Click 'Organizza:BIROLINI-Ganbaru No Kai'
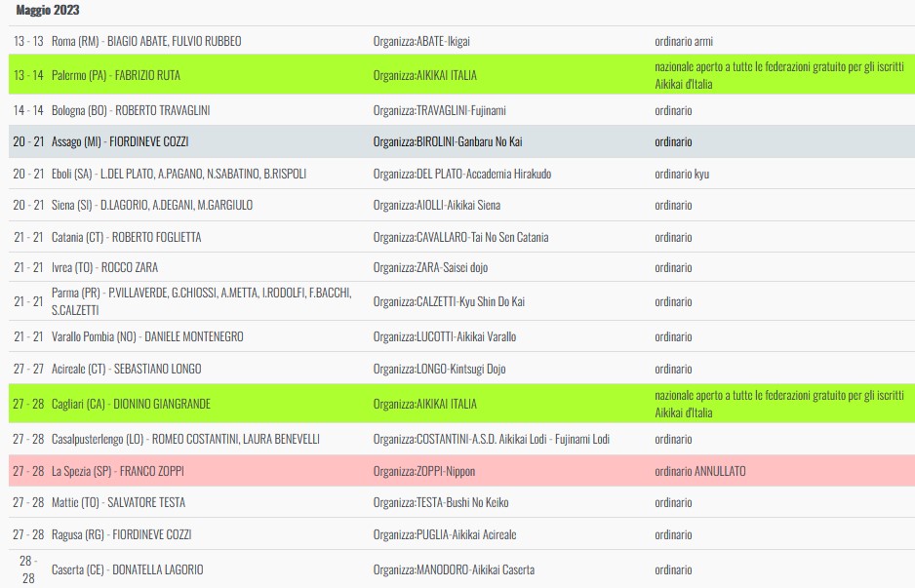This screenshot has height=588, width=915. pos(448,141)
